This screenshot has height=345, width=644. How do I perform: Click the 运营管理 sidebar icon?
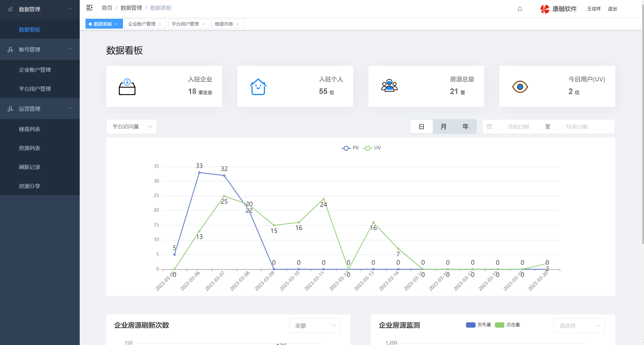pos(10,109)
